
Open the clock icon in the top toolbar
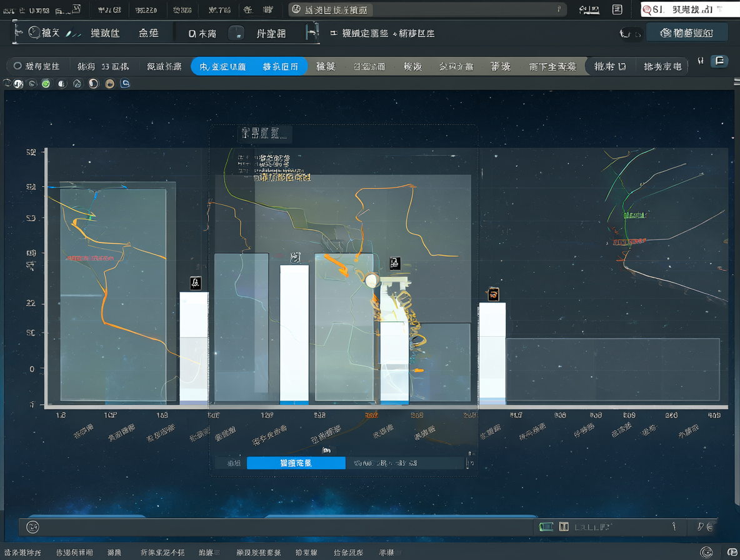tap(34, 32)
